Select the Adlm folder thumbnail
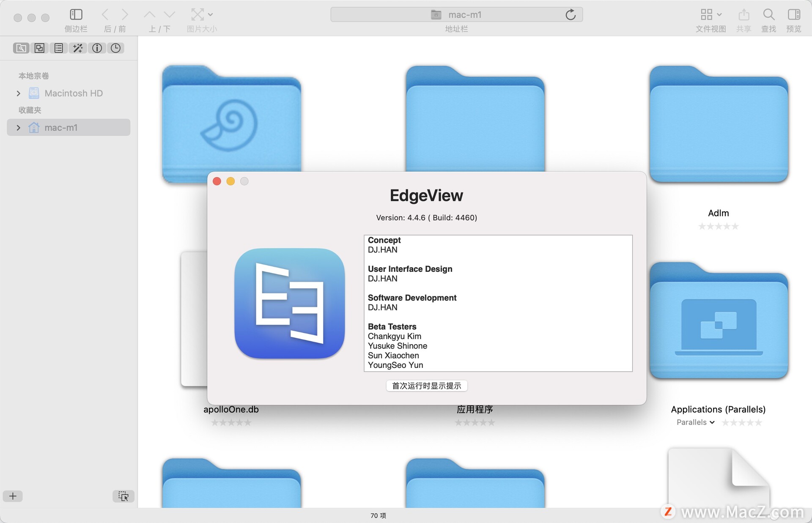The width and height of the screenshot is (812, 523). click(x=719, y=124)
